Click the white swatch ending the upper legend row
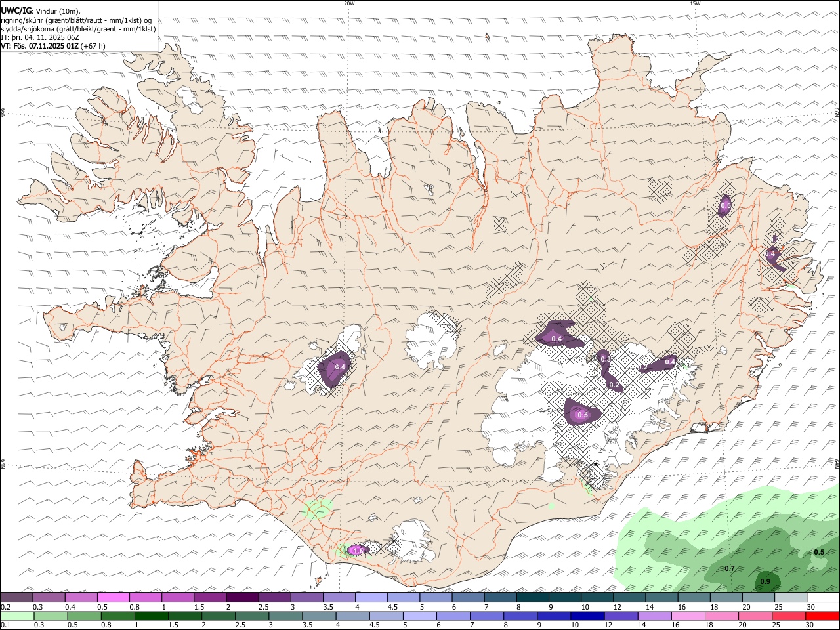This screenshot has height=630, width=840. 822,598
